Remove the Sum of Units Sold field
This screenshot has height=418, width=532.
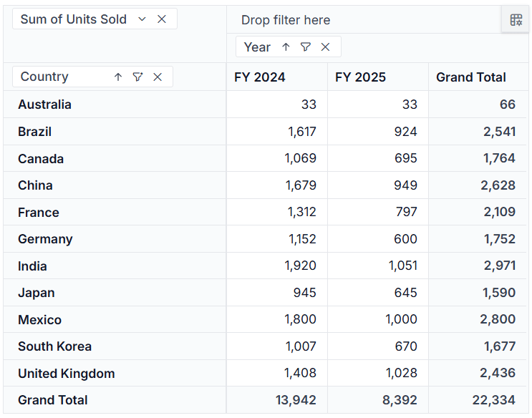[x=162, y=19]
